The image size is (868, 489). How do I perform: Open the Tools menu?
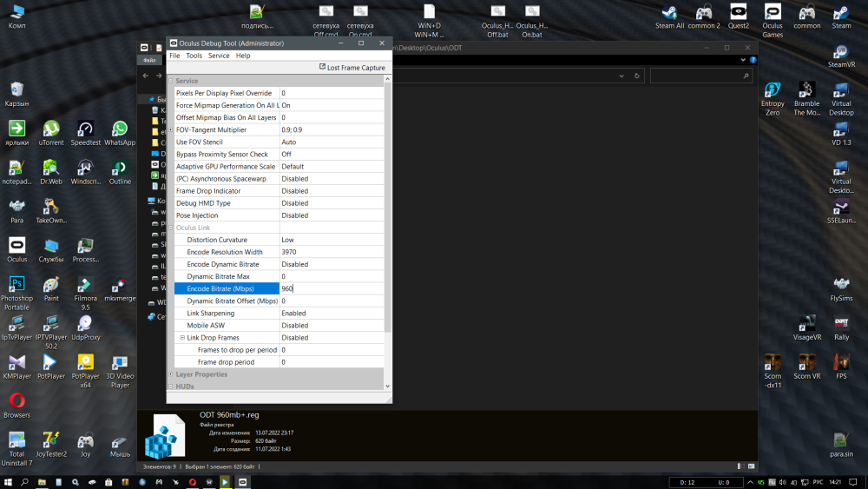[x=194, y=56]
